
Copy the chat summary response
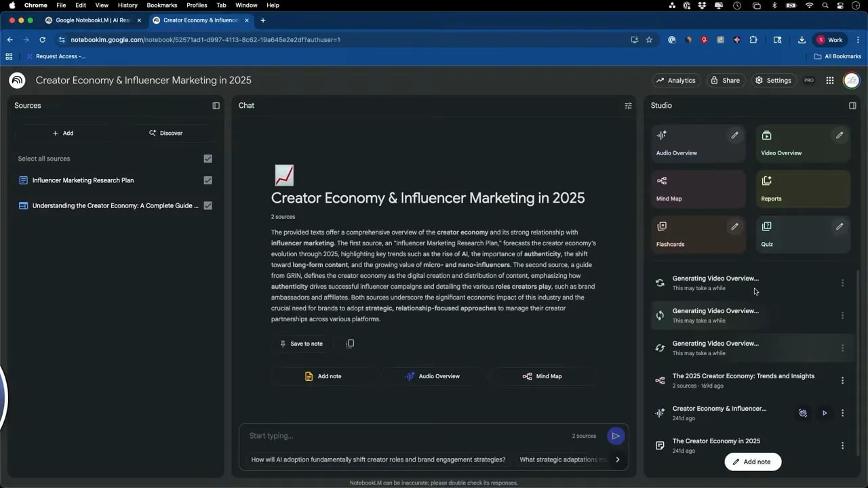pyautogui.click(x=350, y=344)
